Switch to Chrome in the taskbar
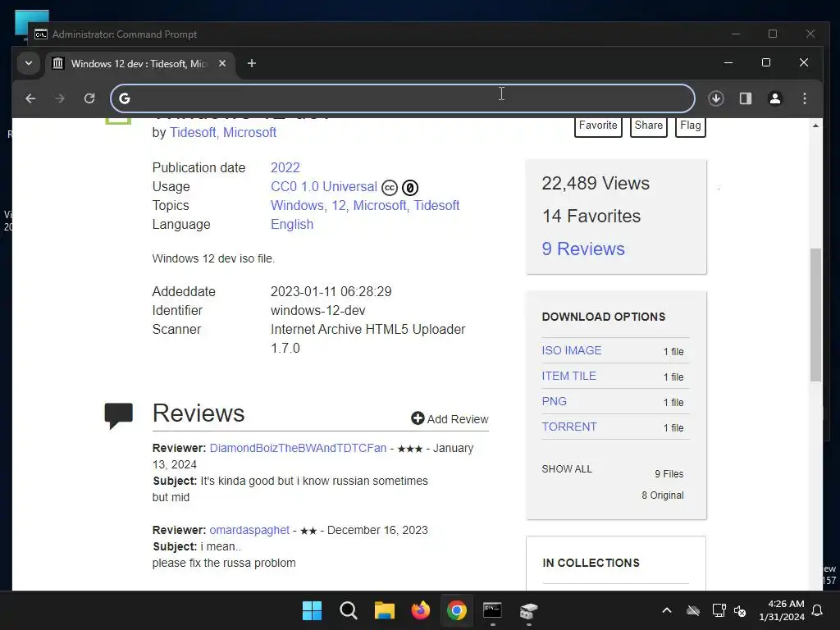This screenshot has width=840, height=630. (x=456, y=610)
